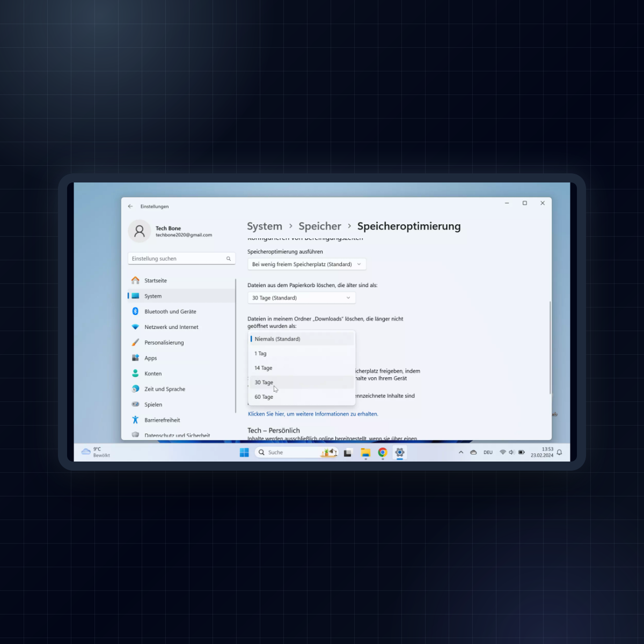Click the OneDrive cloud tray icon
Screen dimensions: 644x644
(x=473, y=452)
